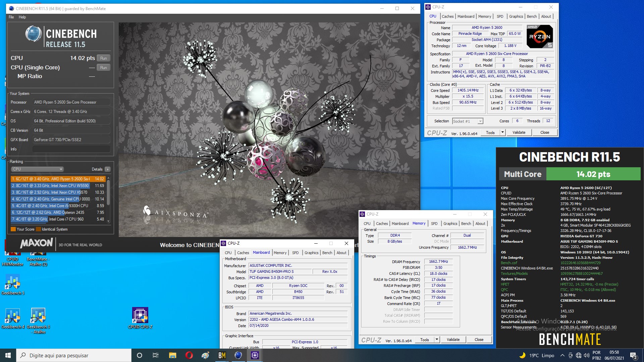This screenshot has width=644, height=362.
Task: Click the Cinebench Release 11.5 sphere logo
Action: [x=34, y=34]
